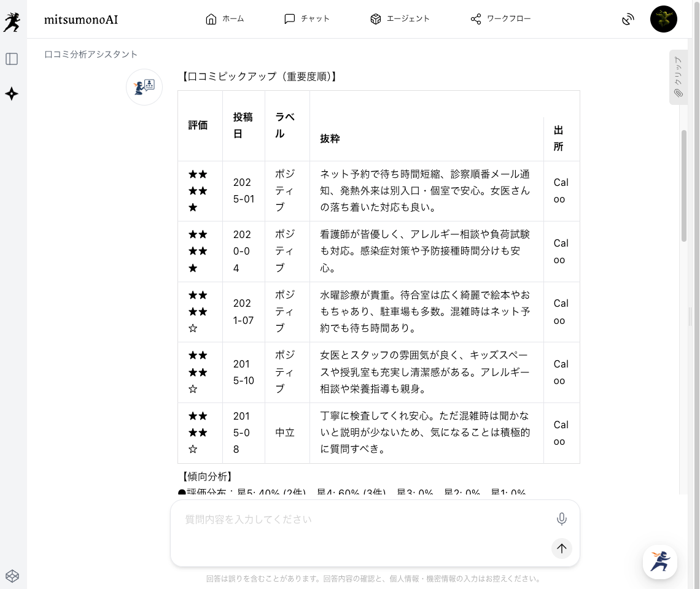
Task: Click the sparkle star sidebar icon
Action: [12, 94]
